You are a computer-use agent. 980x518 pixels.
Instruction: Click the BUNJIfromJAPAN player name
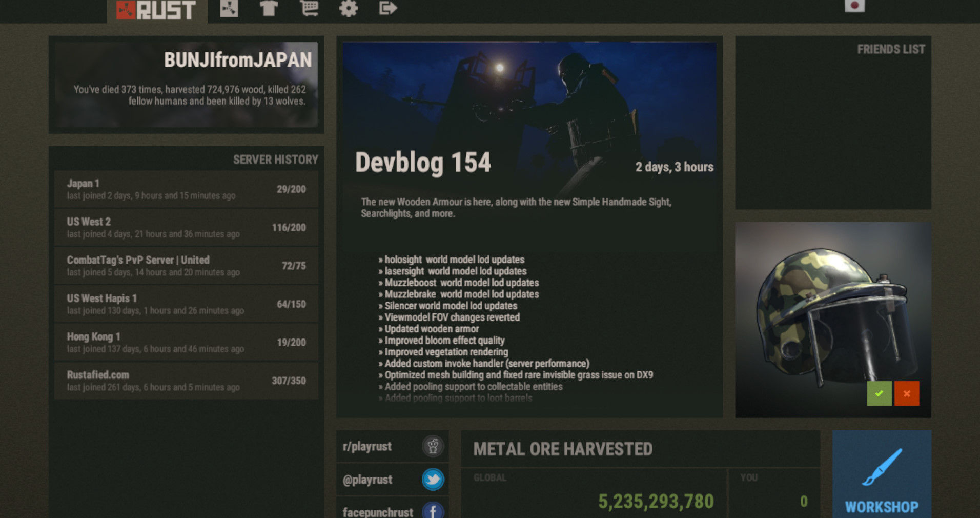238,60
